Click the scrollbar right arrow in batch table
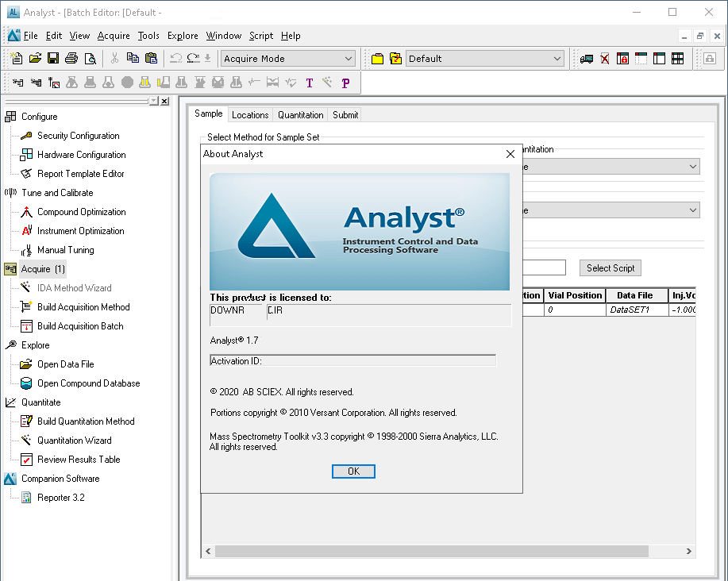728x581 pixels. [x=688, y=551]
